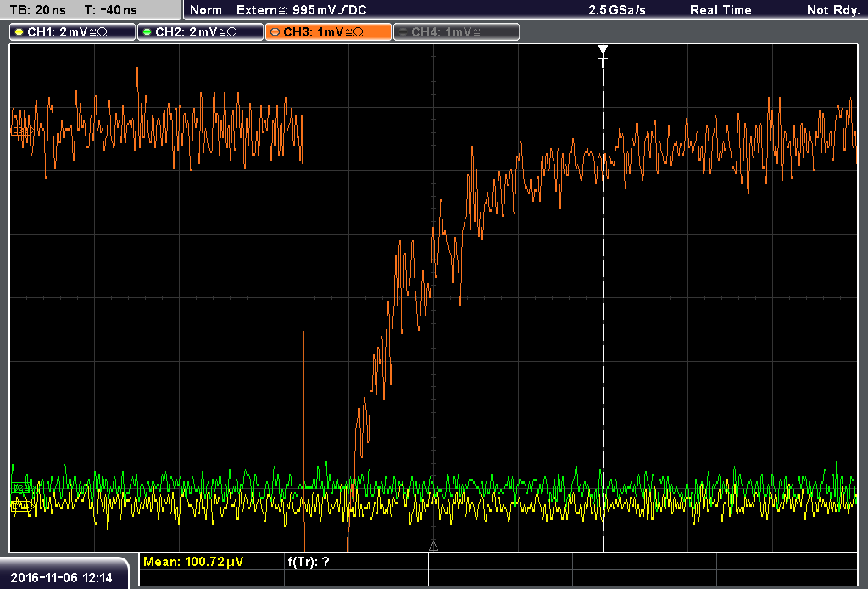Select the active CH3 1mV channel tab
This screenshot has width=868, height=589.
tap(328, 32)
